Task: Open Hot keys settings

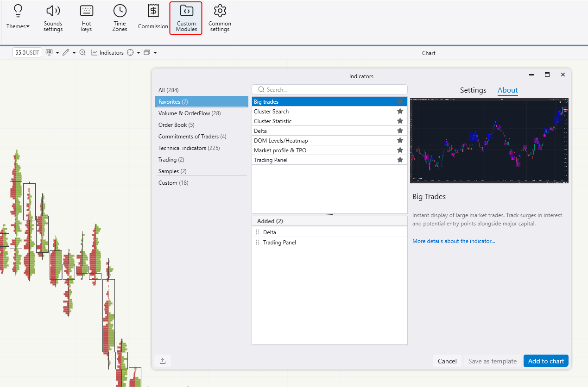Action: point(86,19)
